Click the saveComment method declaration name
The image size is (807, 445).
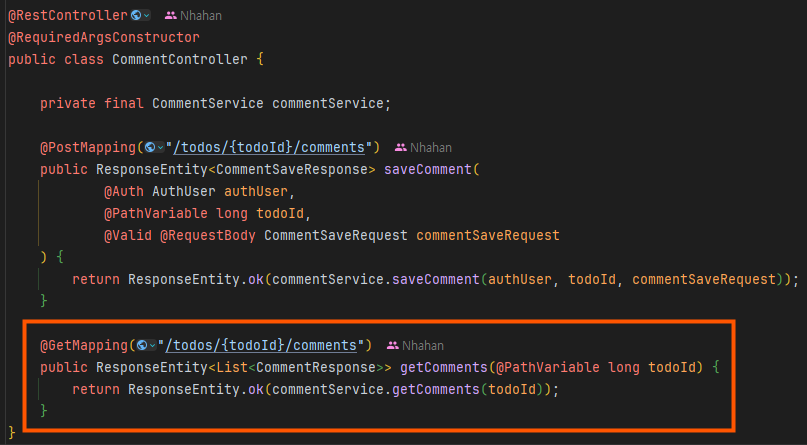428,169
